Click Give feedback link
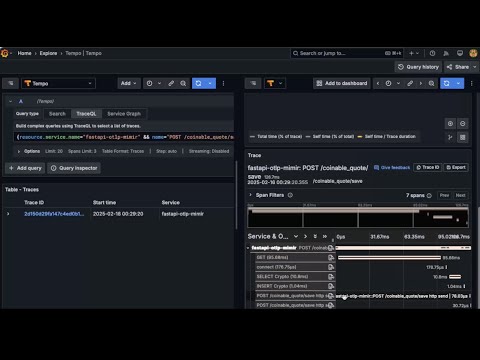 [x=392, y=168]
